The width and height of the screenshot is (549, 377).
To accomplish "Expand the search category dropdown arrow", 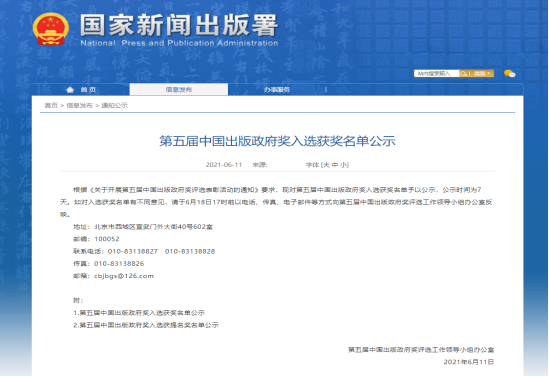I will pos(489,73).
